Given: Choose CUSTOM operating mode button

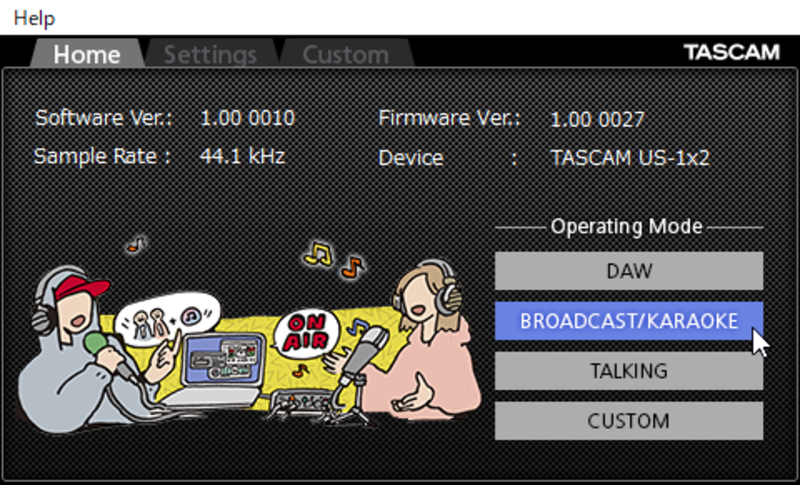Looking at the screenshot, I should (x=629, y=421).
